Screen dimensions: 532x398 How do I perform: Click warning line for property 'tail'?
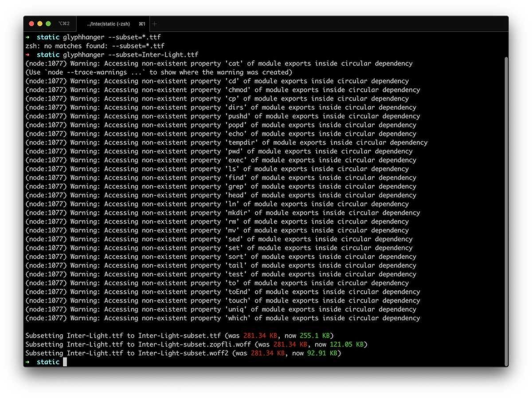pos(221,265)
